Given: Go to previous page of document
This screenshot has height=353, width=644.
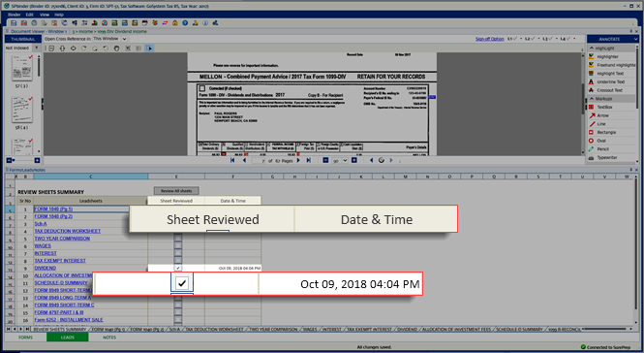Looking at the screenshot, I should point(244,160).
